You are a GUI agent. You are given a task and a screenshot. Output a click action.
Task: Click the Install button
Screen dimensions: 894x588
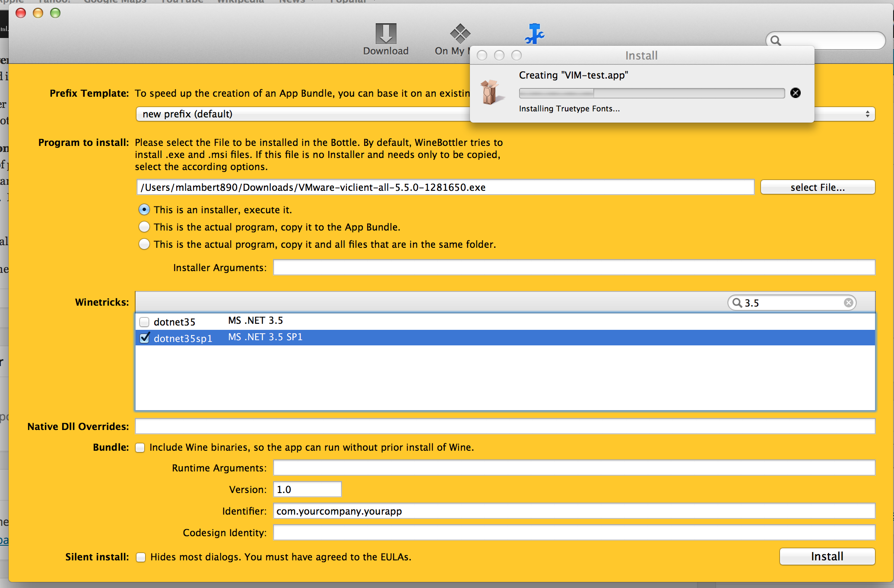point(827,556)
